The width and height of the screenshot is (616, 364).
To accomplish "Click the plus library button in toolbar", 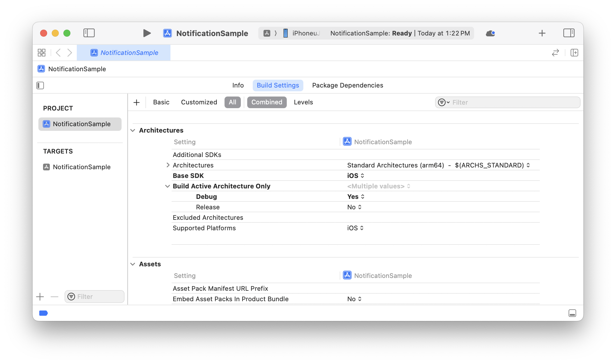I will (542, 33).
